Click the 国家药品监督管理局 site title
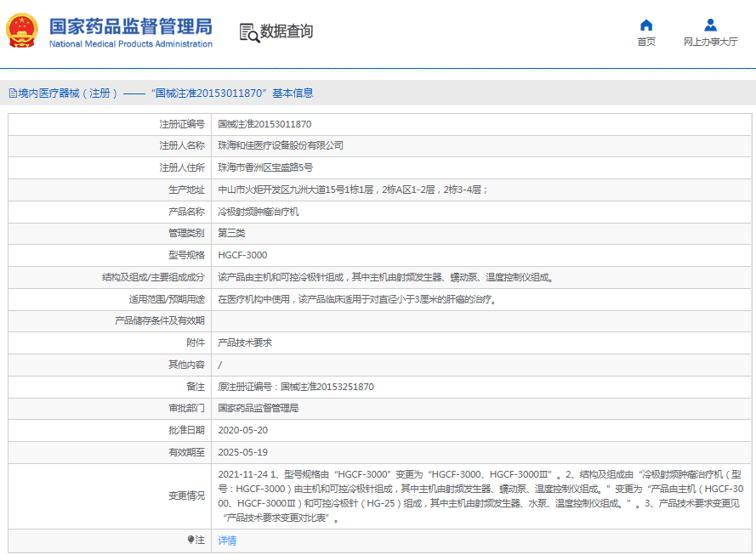This screenshot has height=555, width=756. click(130, 25)
